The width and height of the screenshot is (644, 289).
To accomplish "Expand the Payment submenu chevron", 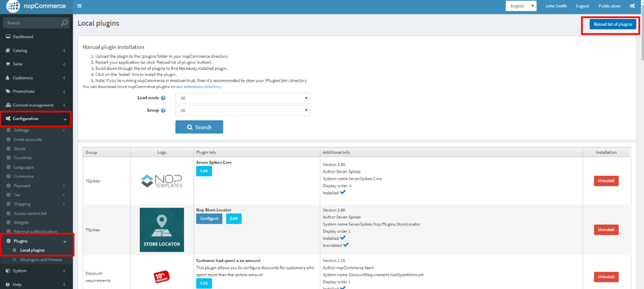I will pos(64,186).
